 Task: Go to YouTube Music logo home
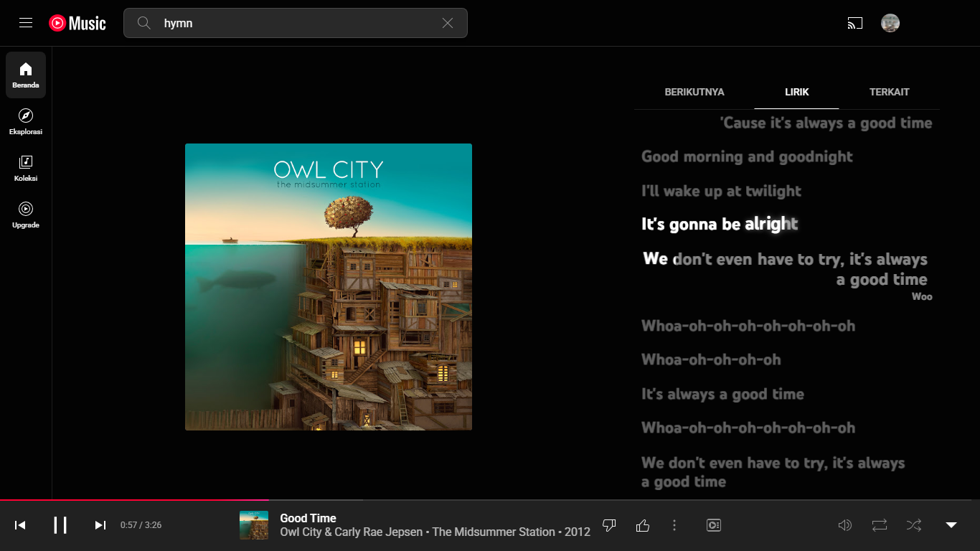point(77,23)
